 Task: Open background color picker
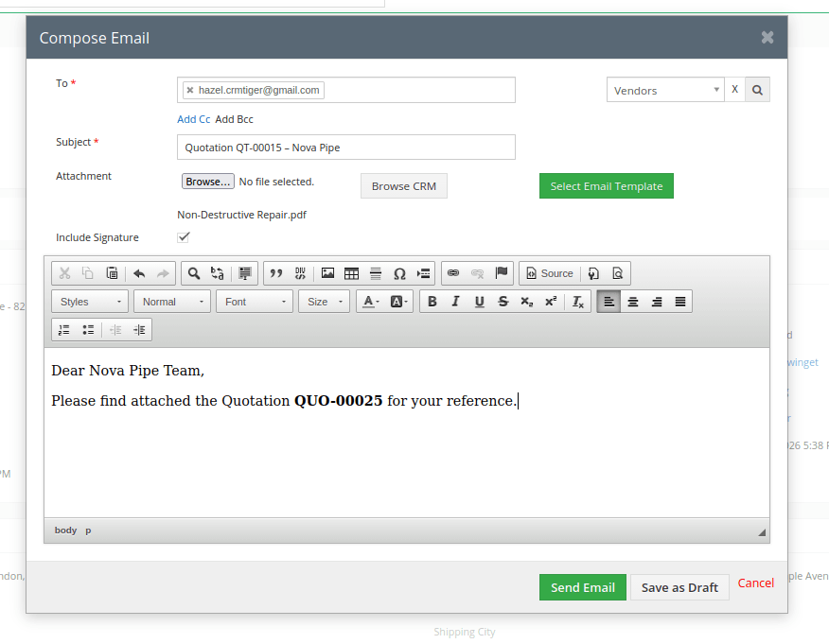398,302
